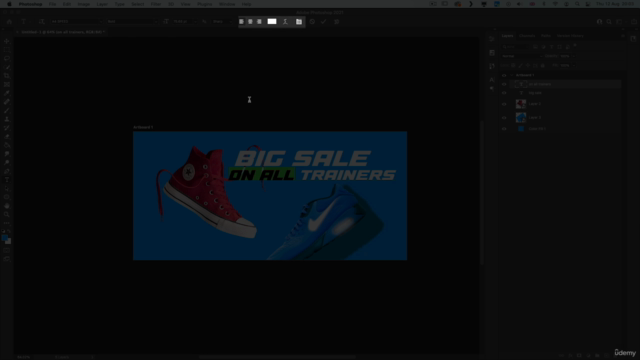
Task: Click the Home icon in options bar
Action: coord(9,22)
